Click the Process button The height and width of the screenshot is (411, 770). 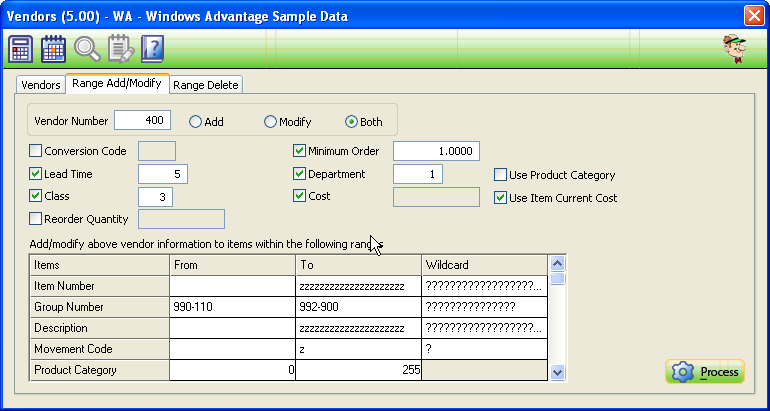(705, 372)
